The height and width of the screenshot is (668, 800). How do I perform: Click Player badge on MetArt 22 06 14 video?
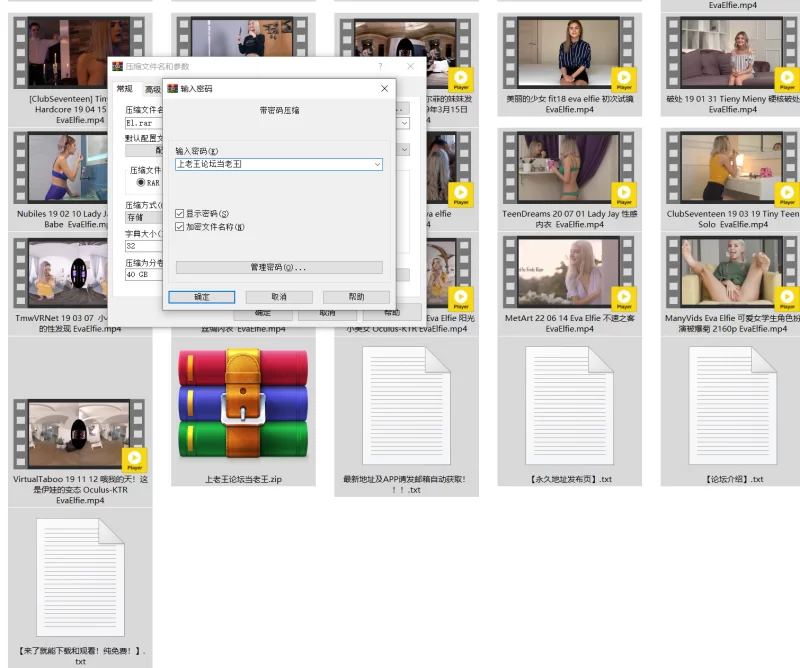[624, 299]
